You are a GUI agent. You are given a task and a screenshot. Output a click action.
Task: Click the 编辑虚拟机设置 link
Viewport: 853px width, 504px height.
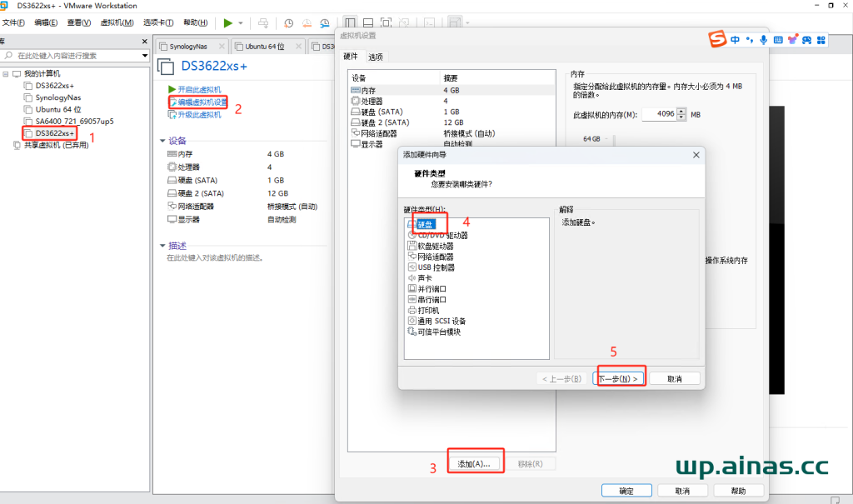point(198,102)
